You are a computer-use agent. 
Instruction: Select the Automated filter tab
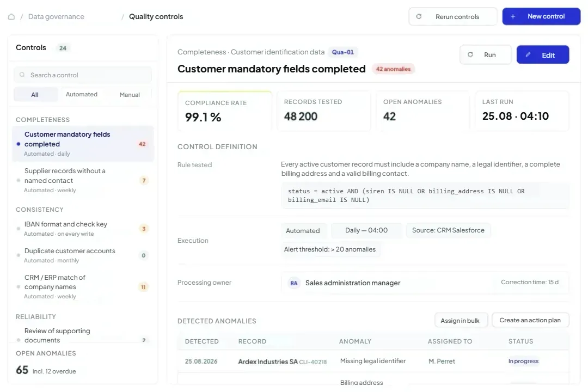82,95
